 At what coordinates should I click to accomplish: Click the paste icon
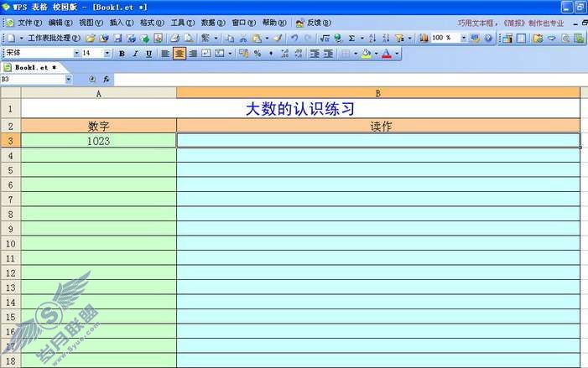[257, 38]
